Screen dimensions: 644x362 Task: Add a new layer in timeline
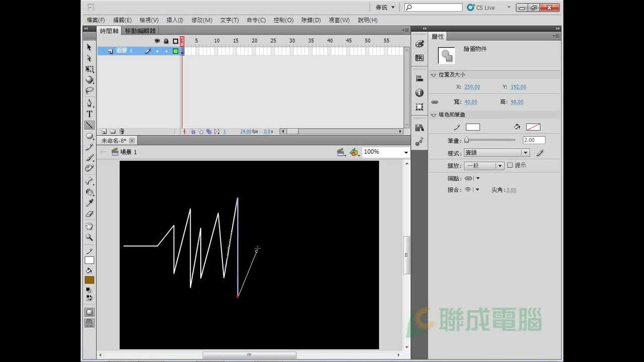(x=104, y=131)
